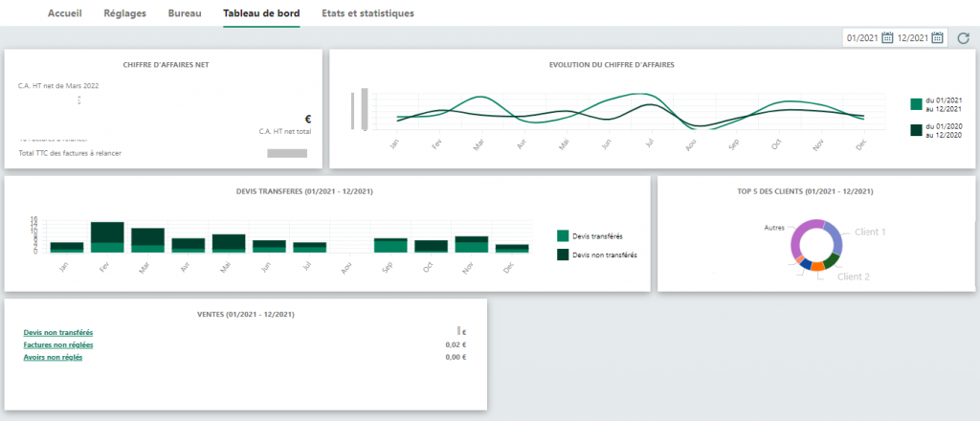Switch to the Bureau tab
The height and width of the screenshot is (421, 980).
point(184,14)
